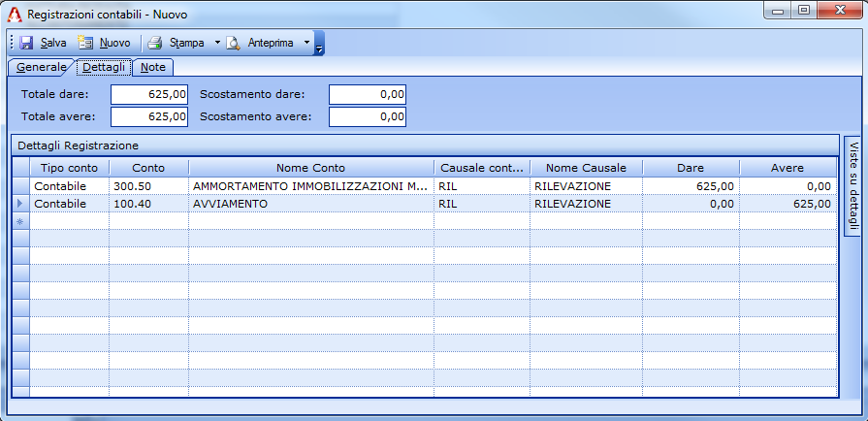Screen dimensions: 868x421
Task: Click the Anteprima magnifier icon
Action: pyautogui.click(x=234, y=44)
